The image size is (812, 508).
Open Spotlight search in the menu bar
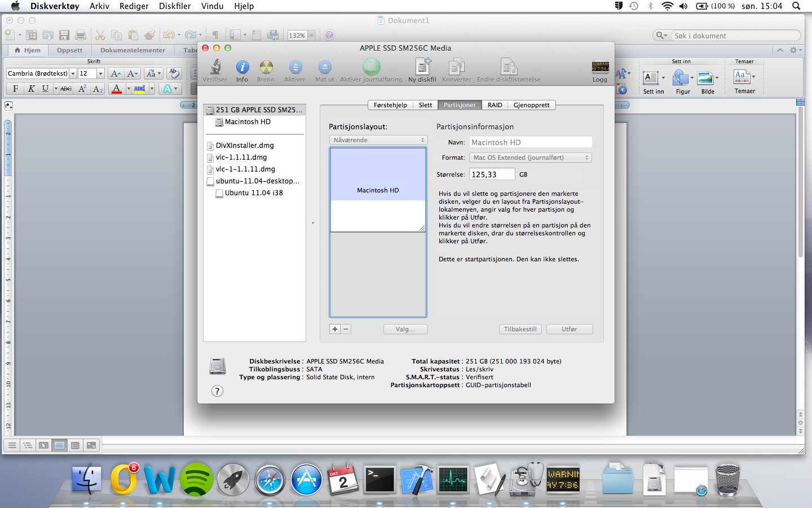(796, 6)
